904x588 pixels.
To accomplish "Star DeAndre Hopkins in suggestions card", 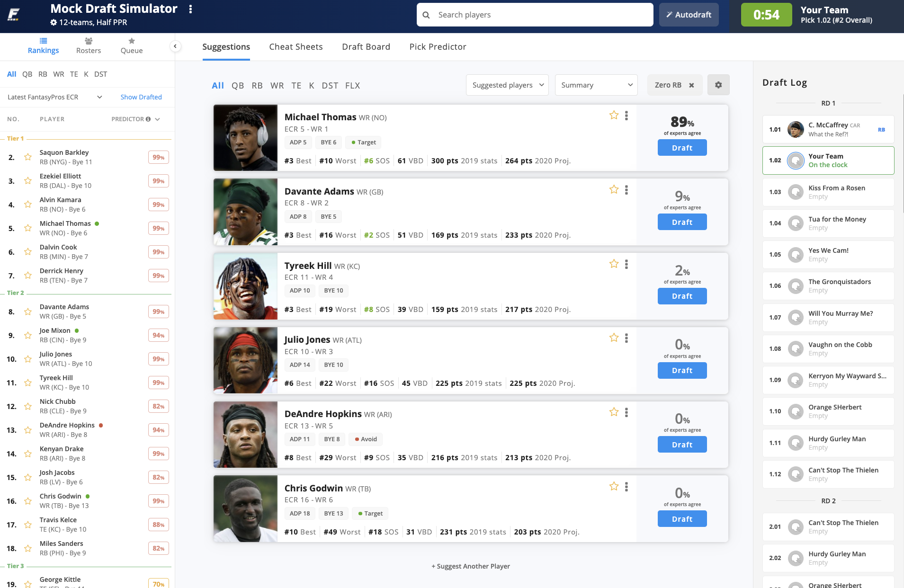I will point(614,412).
